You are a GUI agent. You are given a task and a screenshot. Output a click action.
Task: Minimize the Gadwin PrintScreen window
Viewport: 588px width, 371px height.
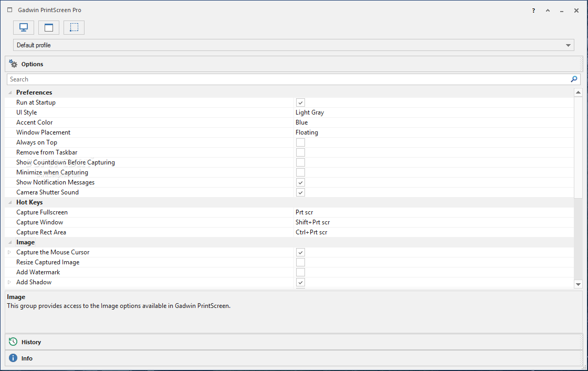562,11
